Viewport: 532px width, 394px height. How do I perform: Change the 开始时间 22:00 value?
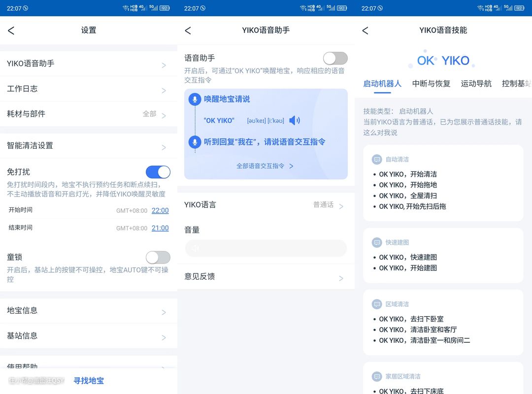160,210
